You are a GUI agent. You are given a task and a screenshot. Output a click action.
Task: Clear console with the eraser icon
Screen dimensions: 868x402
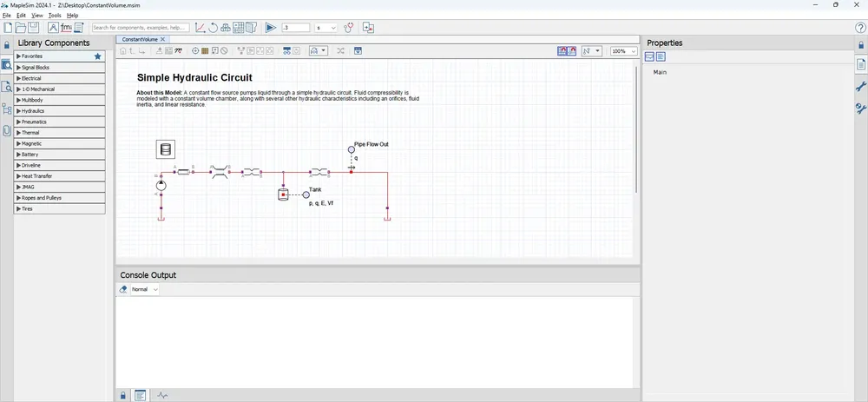point(123,289)
